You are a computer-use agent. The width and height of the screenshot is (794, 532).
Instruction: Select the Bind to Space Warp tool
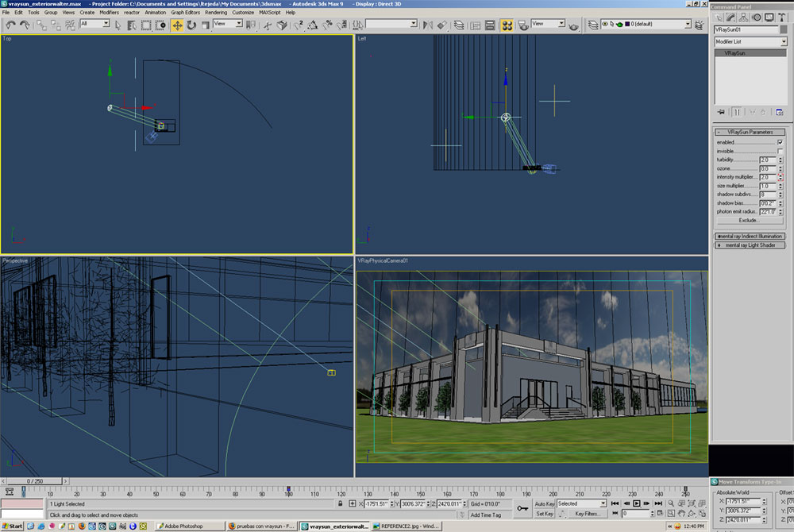(70, 25)
